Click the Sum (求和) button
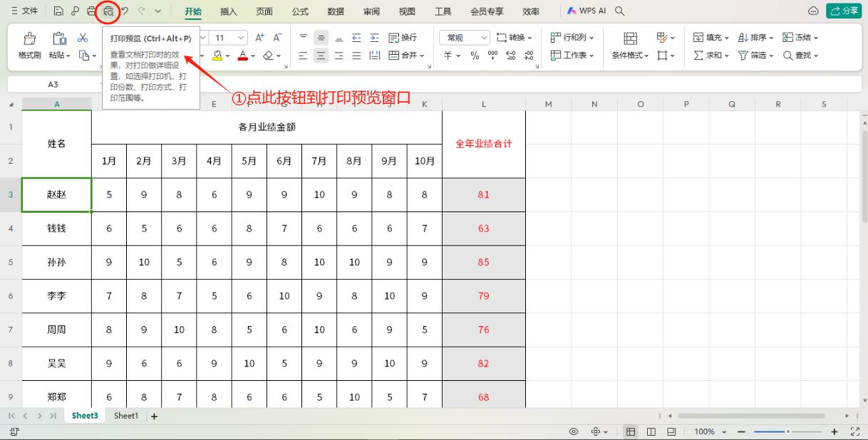Viewport: 868px width, 440px height. coord(712,55)
